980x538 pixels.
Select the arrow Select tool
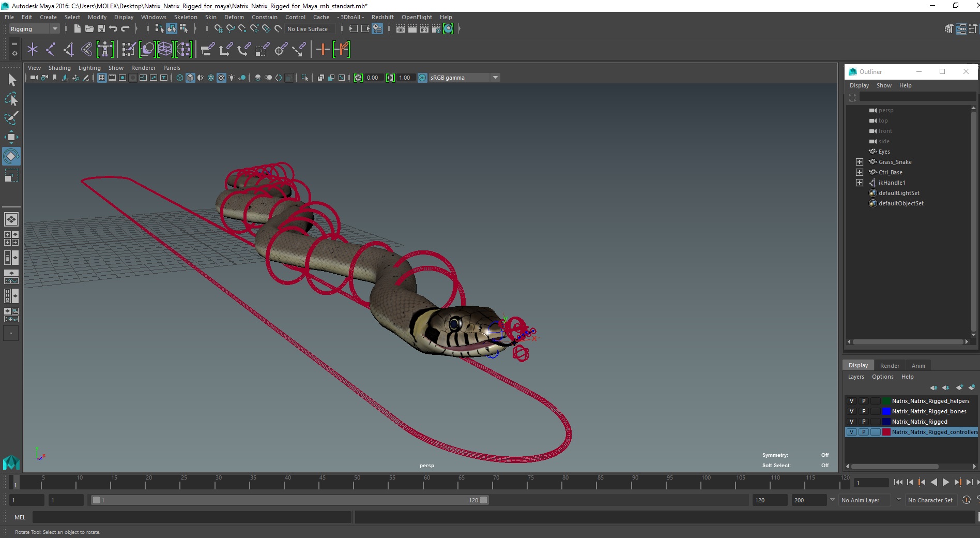pyautogui.click(x=11, y=80)
